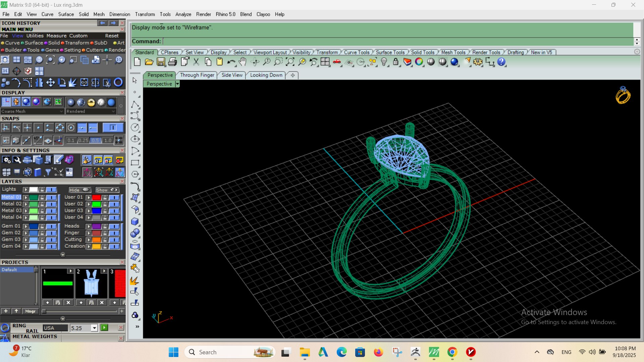Click the light bulb icon
Viewport: 644px width, 362px height.
point(384,62)
